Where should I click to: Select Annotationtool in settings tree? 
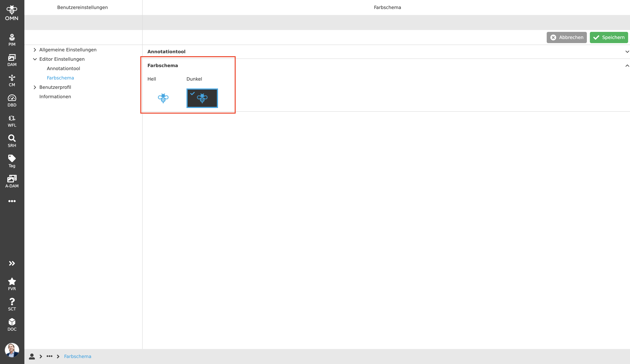[63, 68]
